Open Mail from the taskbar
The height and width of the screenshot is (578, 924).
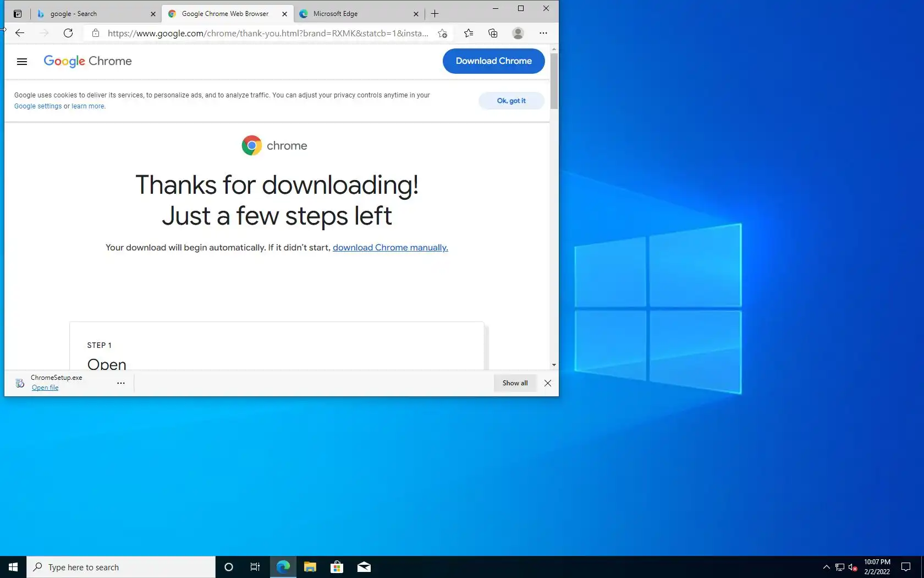[364, 567]
